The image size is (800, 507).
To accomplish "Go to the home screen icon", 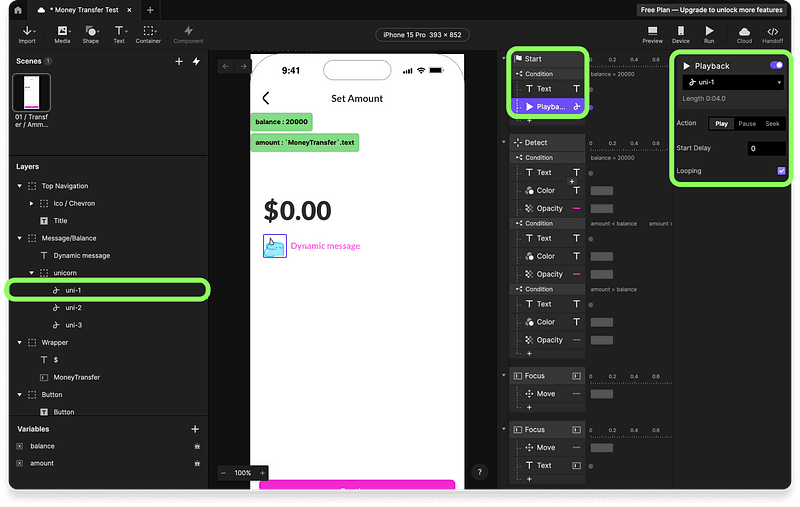I will point(18,10).
